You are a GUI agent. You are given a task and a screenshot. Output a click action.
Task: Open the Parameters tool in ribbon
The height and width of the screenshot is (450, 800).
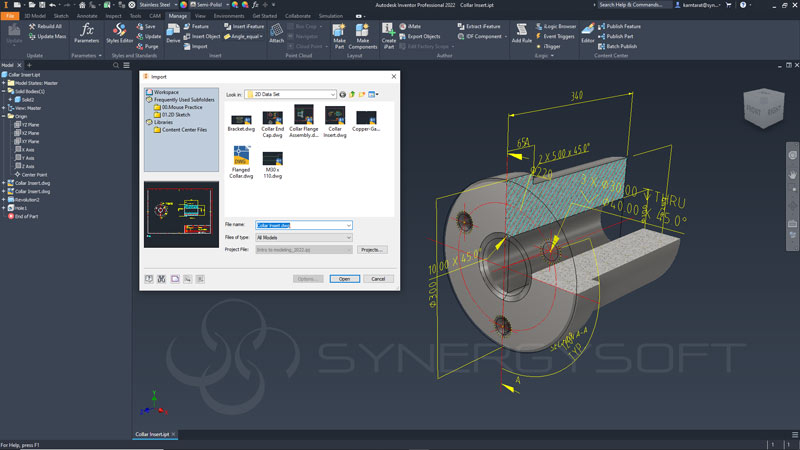[86, 33]
